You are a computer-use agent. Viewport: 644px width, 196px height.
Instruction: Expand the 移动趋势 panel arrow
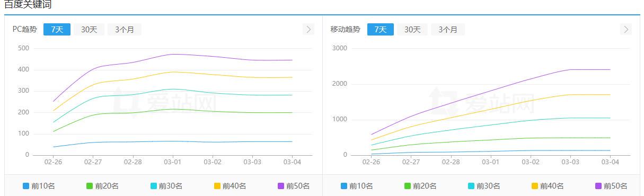pos(627,29)
